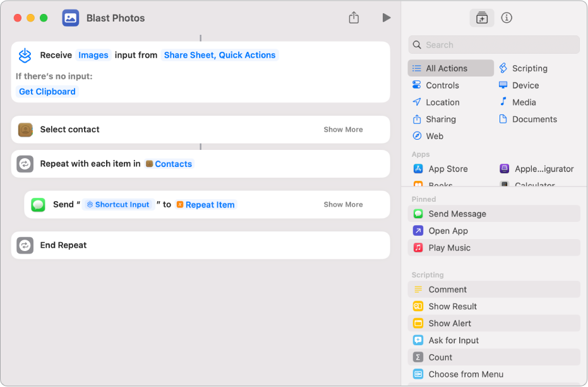Change the Share Sheet, Quick Actions source
Image resolution: width=588 pixels, height=387 pixels.
(x=220, y=55)
